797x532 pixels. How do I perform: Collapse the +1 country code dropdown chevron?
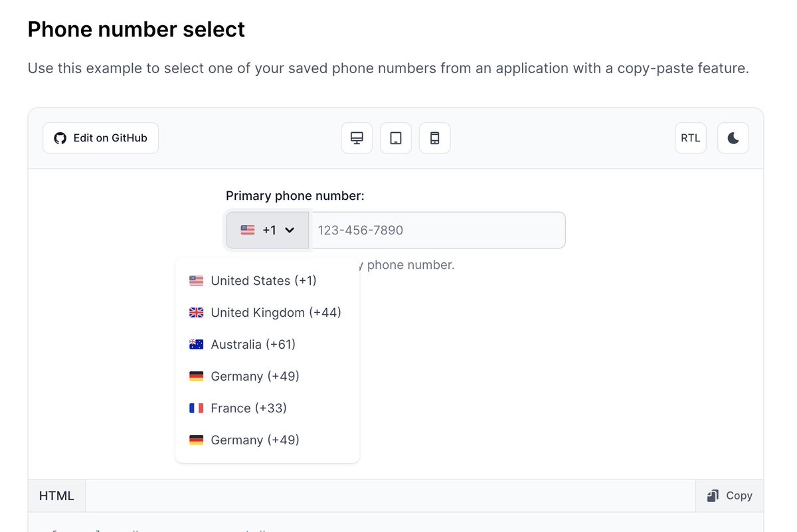[x=290, y=230]
